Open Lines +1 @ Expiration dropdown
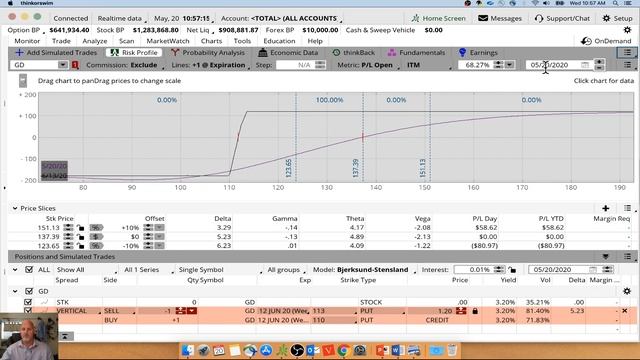The image size is (640, 360). 210,65
